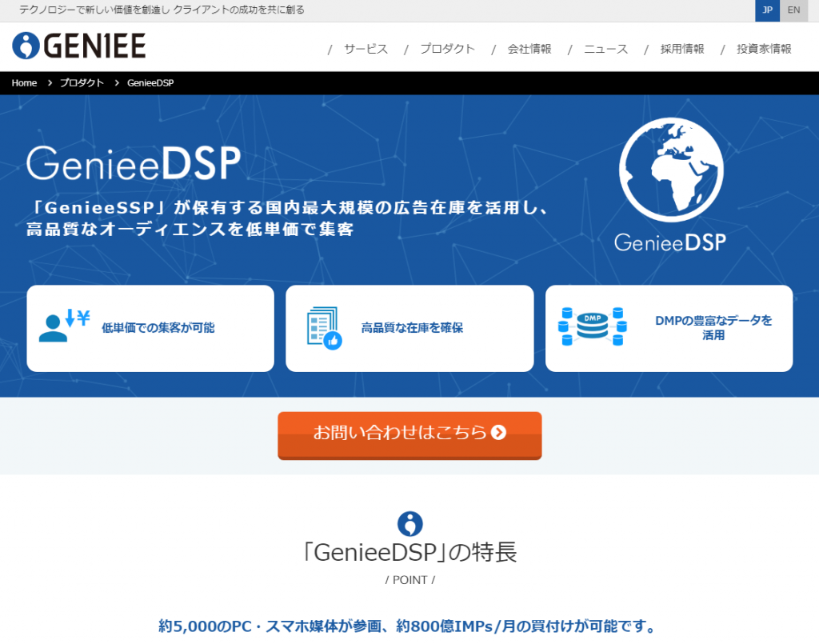
Task: Click the large GenieeDSP hero title
Action: point(134,163)
